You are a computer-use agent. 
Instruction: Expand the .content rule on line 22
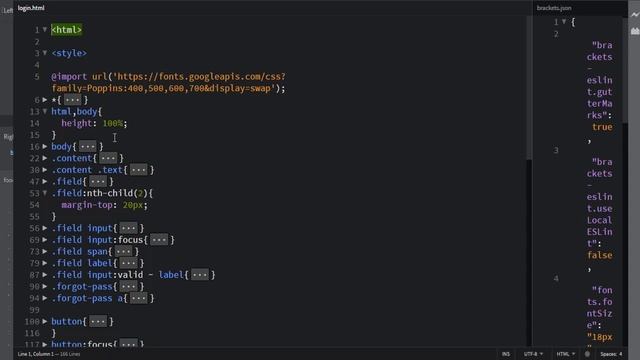(x=45, y=158)
